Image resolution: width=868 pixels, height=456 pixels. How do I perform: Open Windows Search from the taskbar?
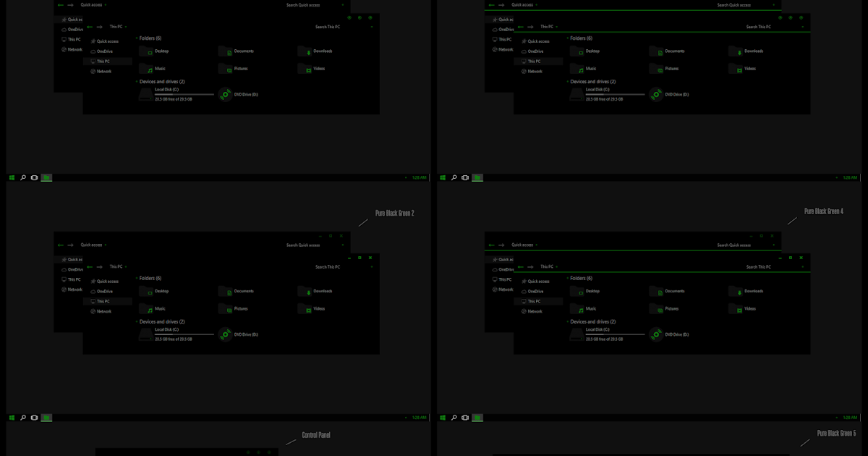pyautogui.click(x=22, y=177)
